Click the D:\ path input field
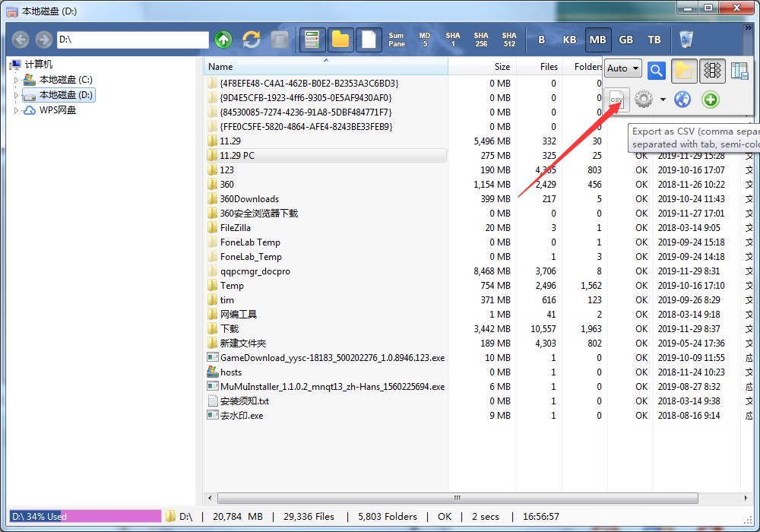This screenshot has height=532, width=760. click(x=131, y=40)
